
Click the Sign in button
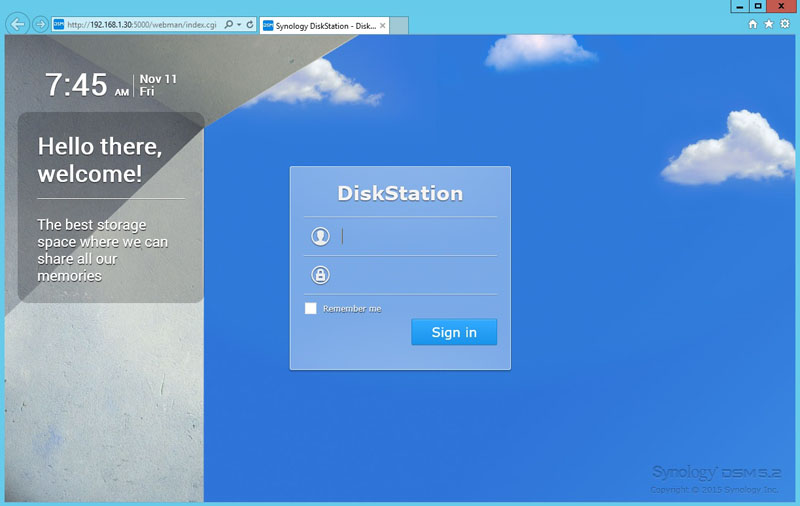[454, 332]
